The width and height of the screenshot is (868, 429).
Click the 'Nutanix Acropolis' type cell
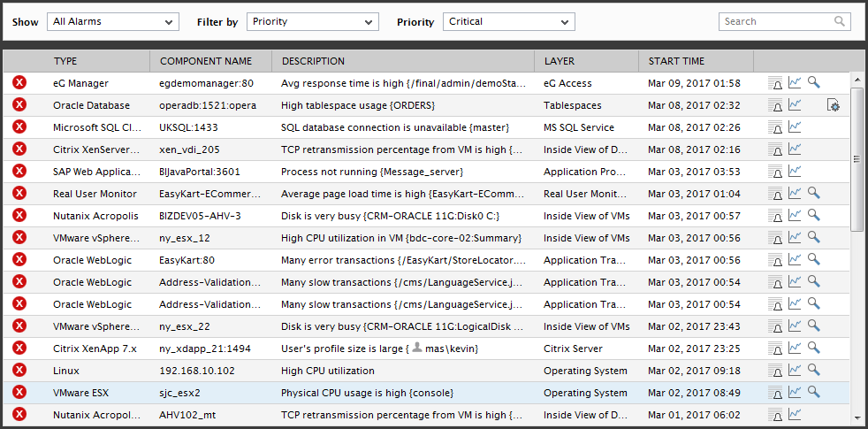coord(95,216)
